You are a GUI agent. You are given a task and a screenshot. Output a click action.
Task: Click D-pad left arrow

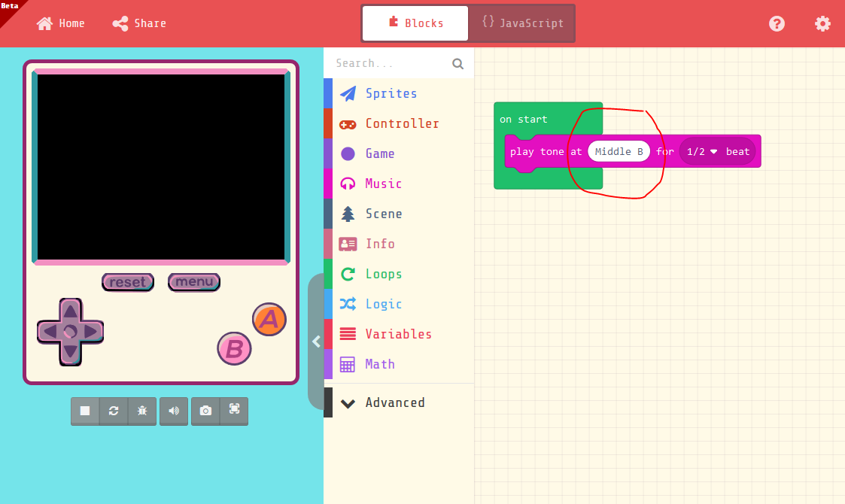tap(50, 332)
